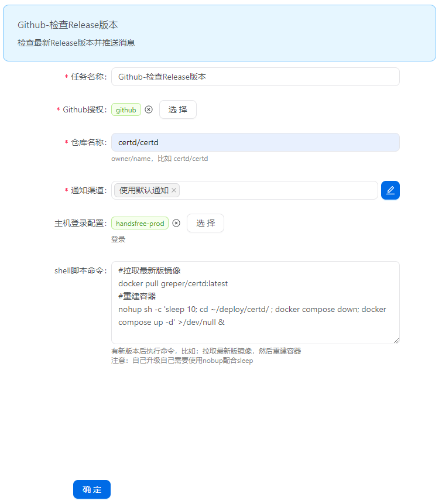Click the green github tag
442x504 pixels.
coord(126,109)
